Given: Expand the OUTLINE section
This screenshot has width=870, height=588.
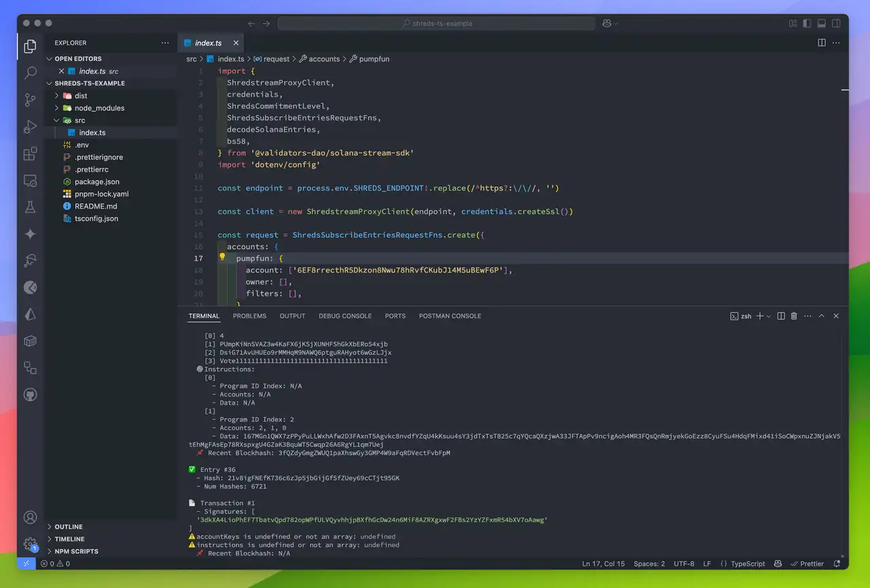Looking at the screenshot, I should click(67, 526).
